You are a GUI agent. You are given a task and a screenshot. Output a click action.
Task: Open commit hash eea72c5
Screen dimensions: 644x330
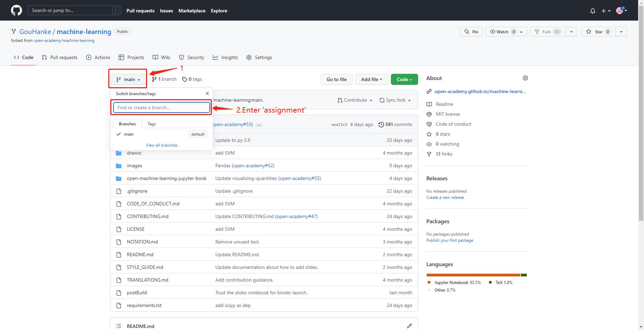339,125
